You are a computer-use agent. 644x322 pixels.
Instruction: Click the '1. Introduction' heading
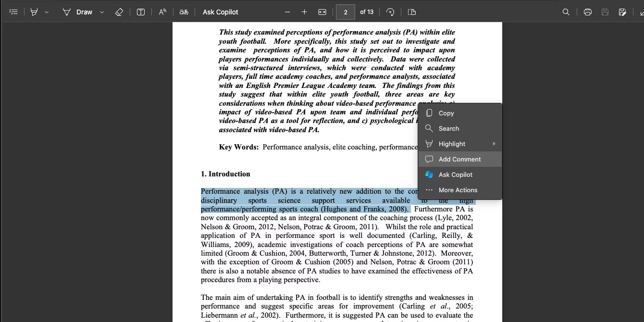tap(225, 174)
